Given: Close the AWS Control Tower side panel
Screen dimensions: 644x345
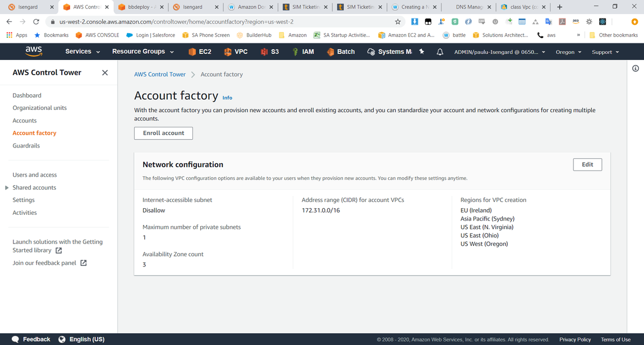Looking at the screenshot, I should [105, 73].
